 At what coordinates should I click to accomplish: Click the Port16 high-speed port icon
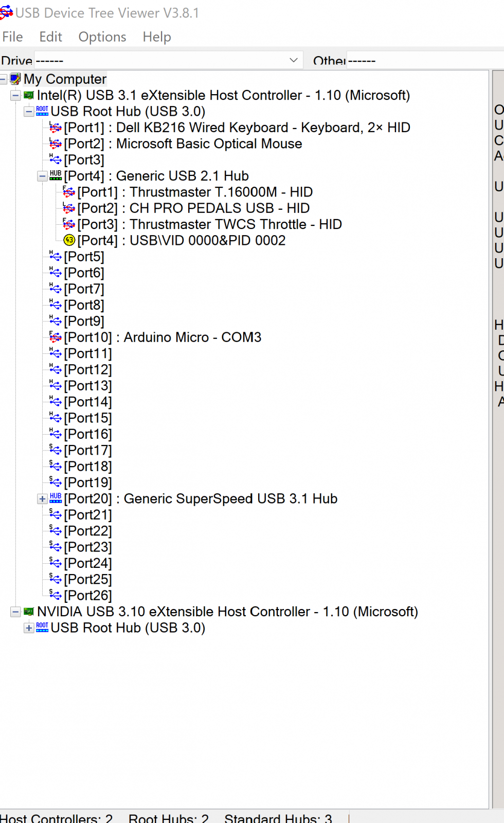56,434
